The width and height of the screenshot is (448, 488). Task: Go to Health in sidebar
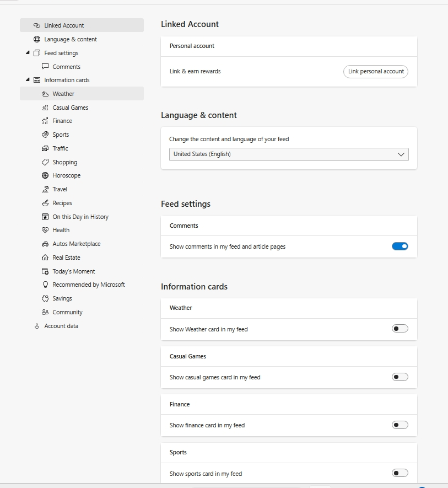(x=61, y=230)
